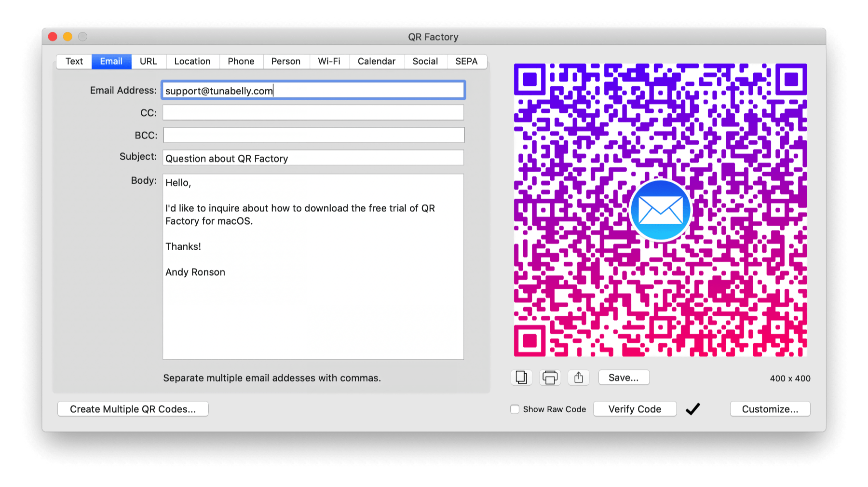The image size is (868, 487).
Task: Open the Customize... dialog
Action: coord(770,409)
